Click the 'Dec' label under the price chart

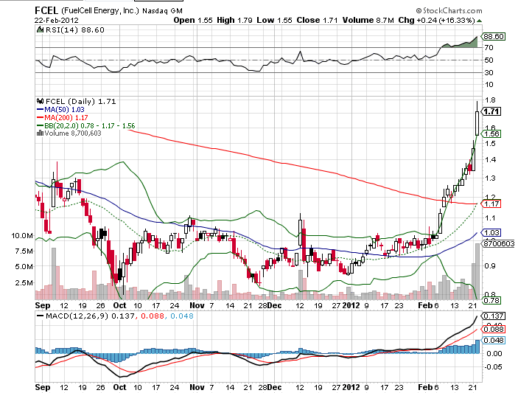click(274, 305)
